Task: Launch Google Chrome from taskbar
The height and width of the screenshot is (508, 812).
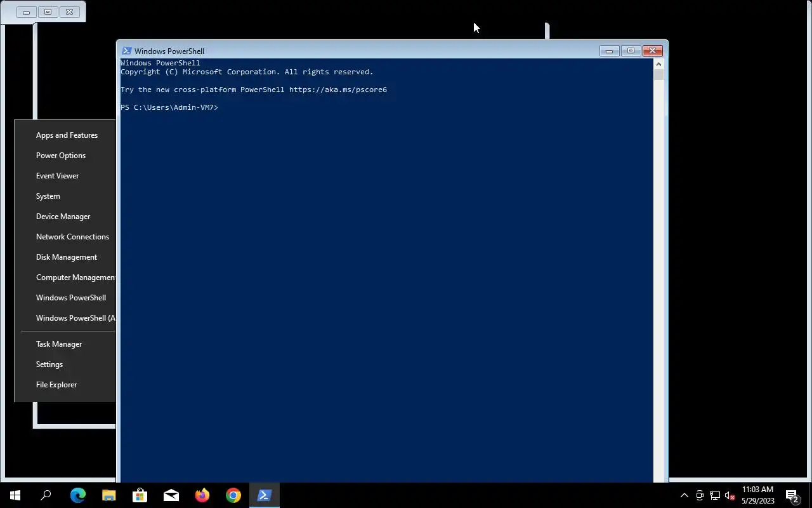Action: 233,495
